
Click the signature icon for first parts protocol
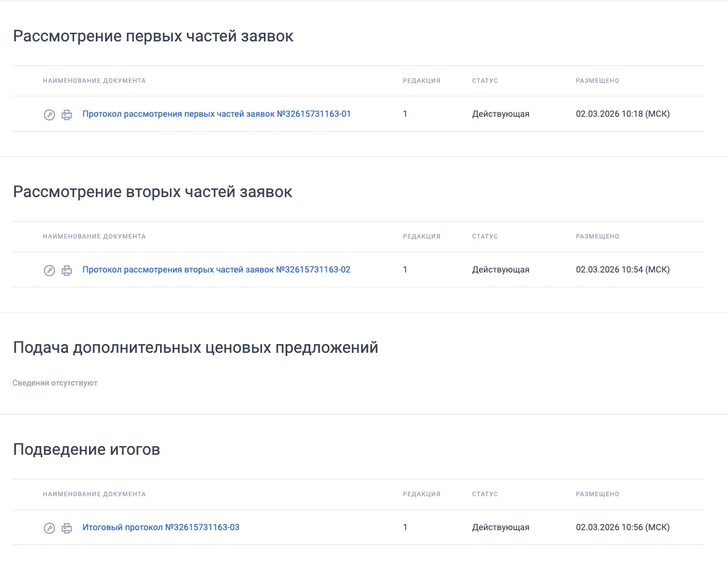click(49, 114)
